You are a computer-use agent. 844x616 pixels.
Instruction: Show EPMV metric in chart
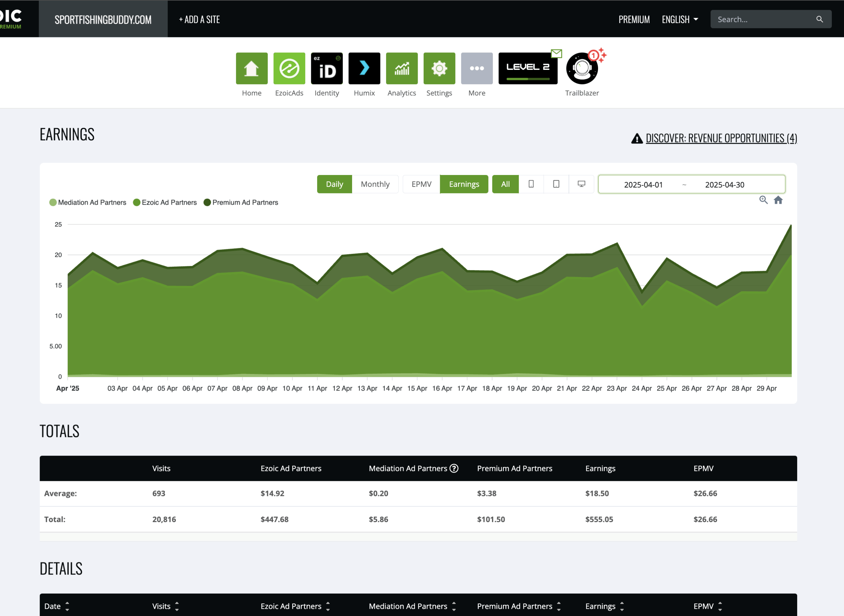(x=421, y=184)
